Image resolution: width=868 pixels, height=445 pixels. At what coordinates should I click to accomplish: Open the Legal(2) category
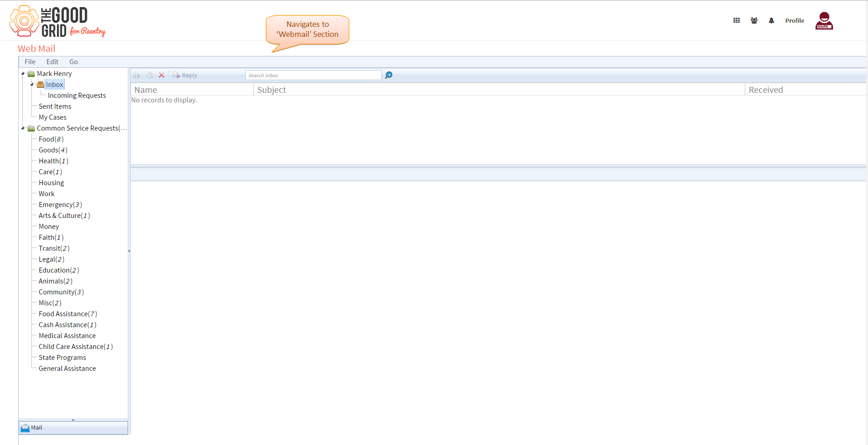[x=52, y=259]
